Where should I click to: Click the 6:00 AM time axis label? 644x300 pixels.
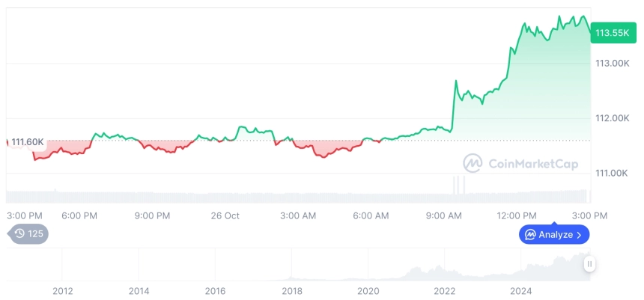coord(371,215)
